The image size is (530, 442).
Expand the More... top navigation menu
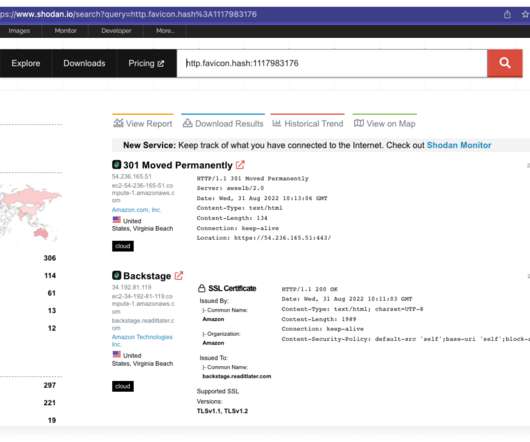(165, 31)
